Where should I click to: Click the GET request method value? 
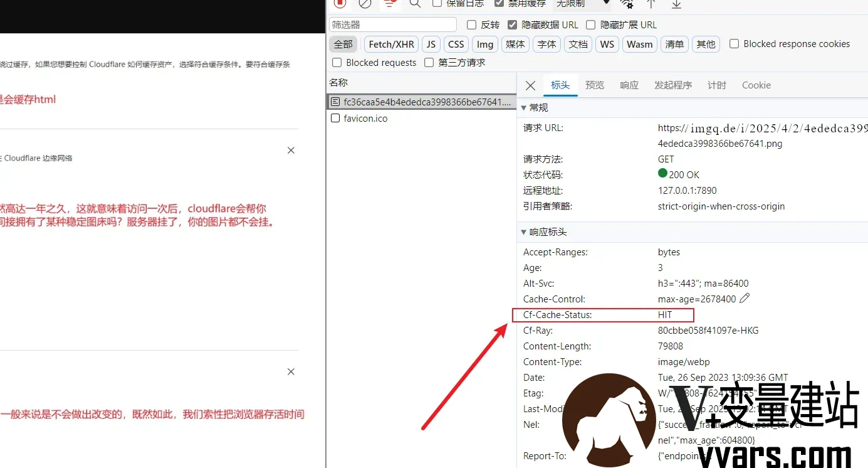[666, 159]
